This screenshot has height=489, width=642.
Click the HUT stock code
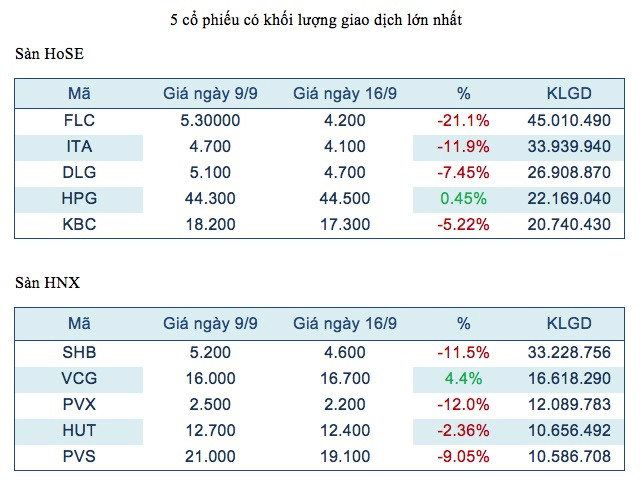coord(79,430)
